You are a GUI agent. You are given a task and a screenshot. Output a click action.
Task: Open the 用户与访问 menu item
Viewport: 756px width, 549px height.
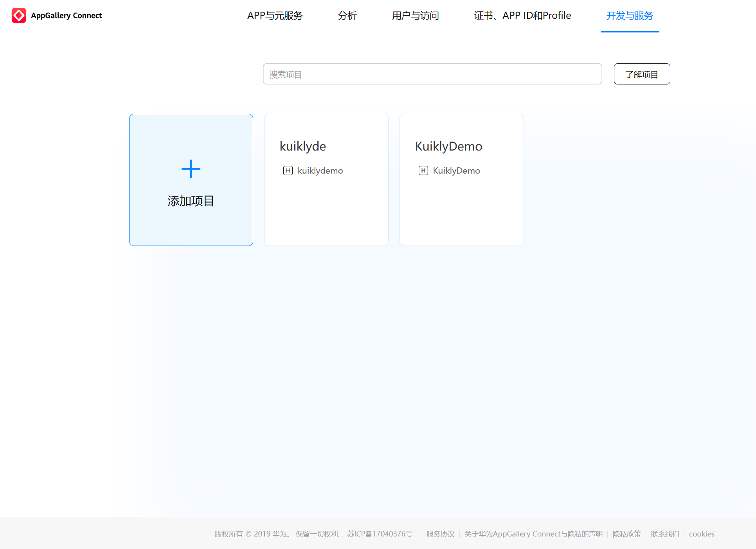click(415, 16)
